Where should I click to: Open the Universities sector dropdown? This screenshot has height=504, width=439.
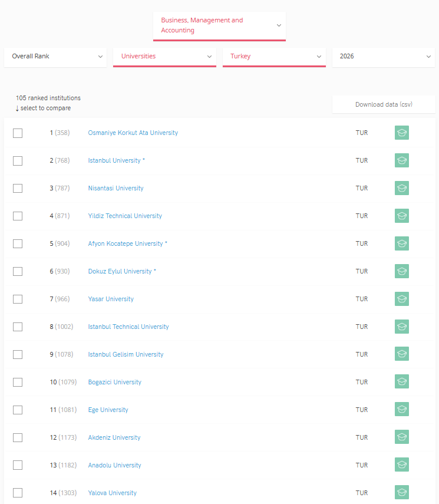pyautogui.click(x=164, y=57)
